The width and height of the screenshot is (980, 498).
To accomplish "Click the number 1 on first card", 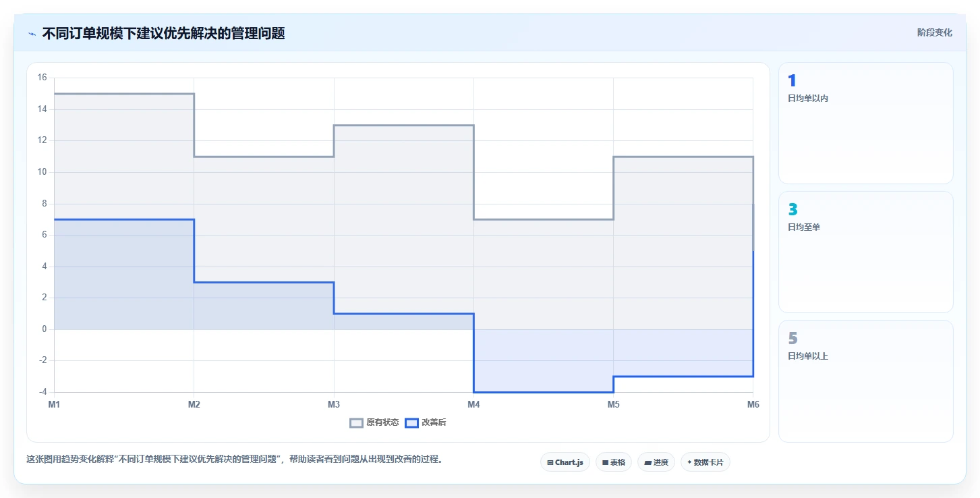I will point(792,81).
